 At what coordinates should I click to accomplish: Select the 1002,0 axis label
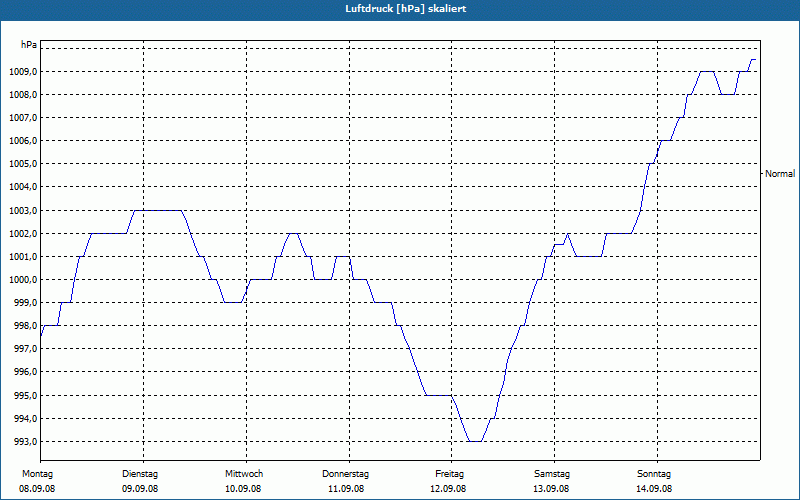click(x=23, y=233)
